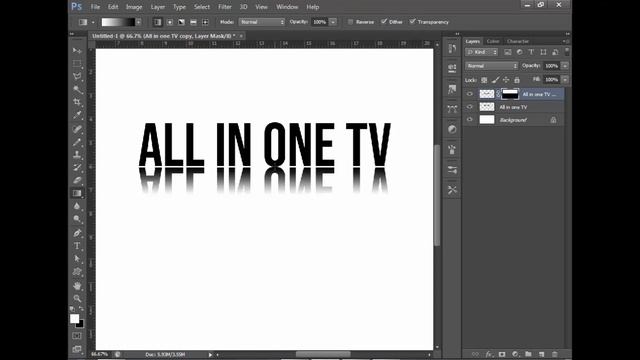Select the Pen tool
Screen dimensions: 640x360
(77, 233)
